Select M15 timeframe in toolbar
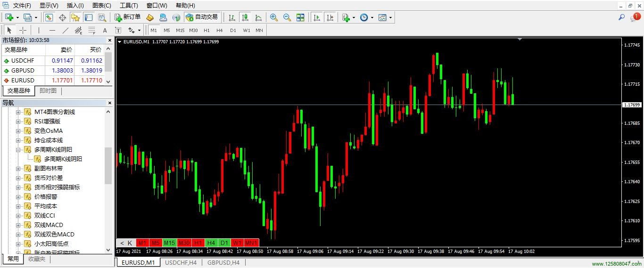This screenshot has height=268, width=644. coord(180,30)
